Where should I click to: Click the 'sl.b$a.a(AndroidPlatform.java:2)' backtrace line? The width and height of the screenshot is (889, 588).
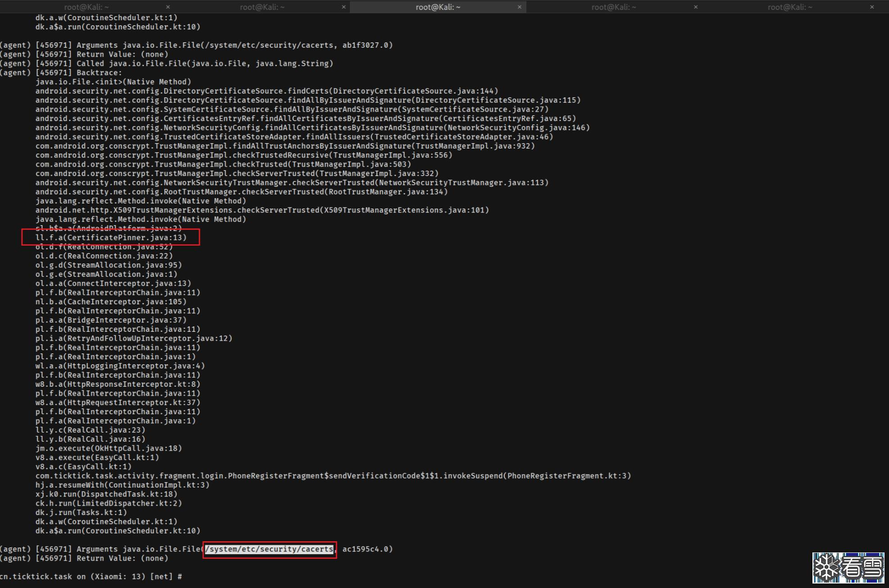[x=109, y=228]
